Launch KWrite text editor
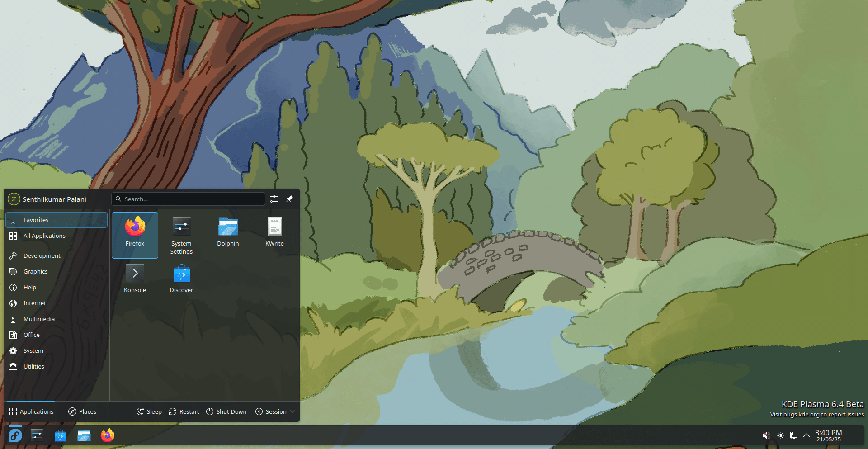The height and width of the screenshot is (449, 868). 274,231
